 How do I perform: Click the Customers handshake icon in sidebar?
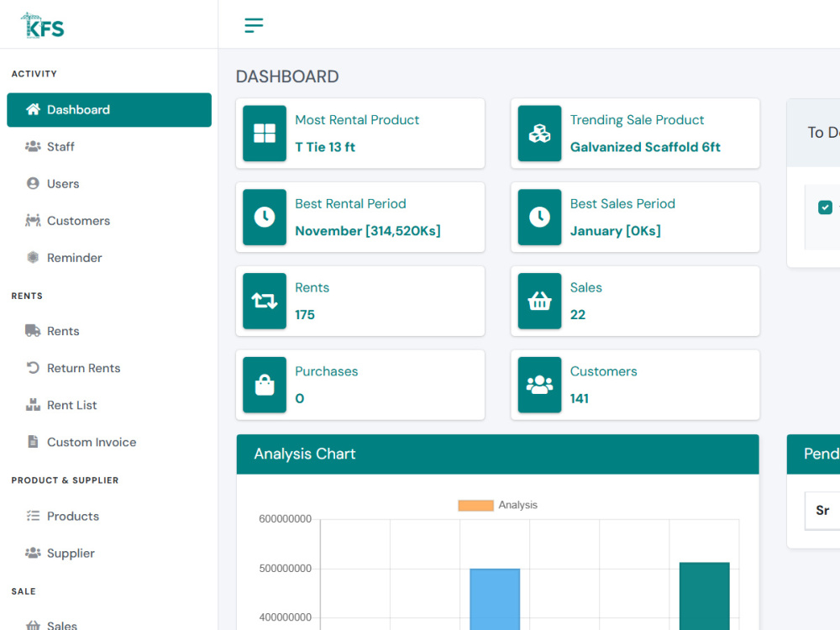pos(34,220)
